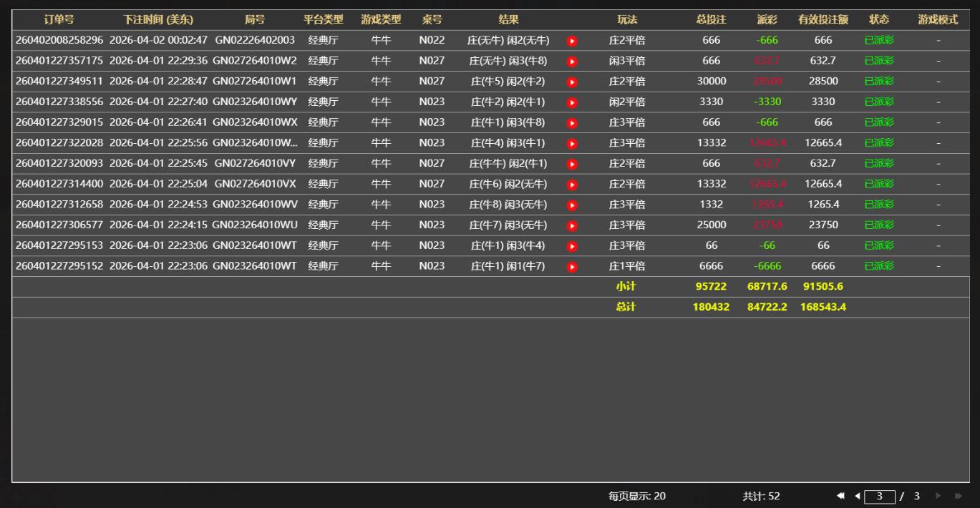
Task: Play replay for round GN023264010WY
Action: [x=572, y=102]
